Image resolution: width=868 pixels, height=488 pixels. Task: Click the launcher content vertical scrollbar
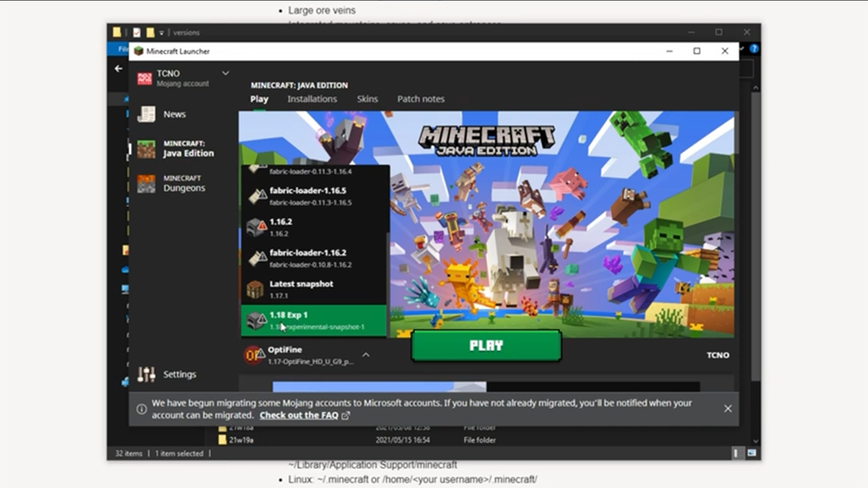tap(737, 133)
